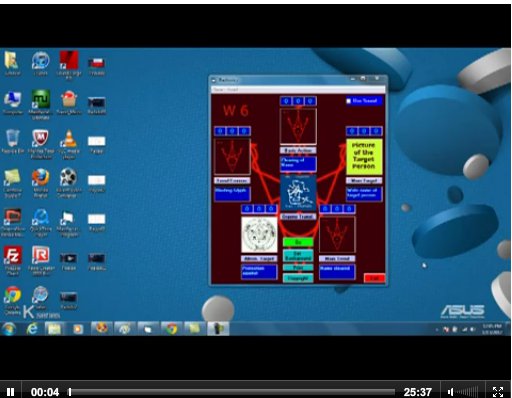The width and height of the screenshot is (512, 398).
Task: Enable the Use Sound checkbox
Action: click(349, 101)
